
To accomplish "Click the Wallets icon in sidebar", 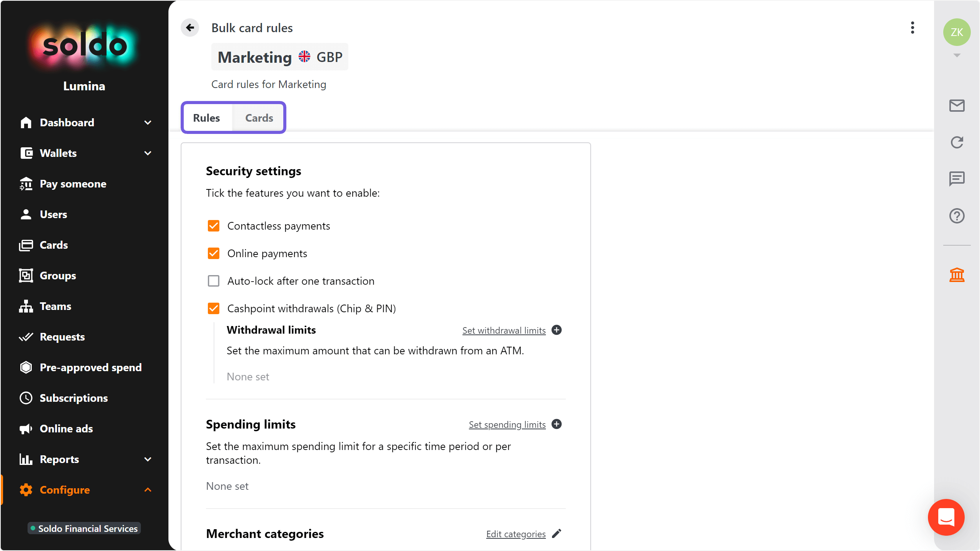I will [x=26, y=153].
